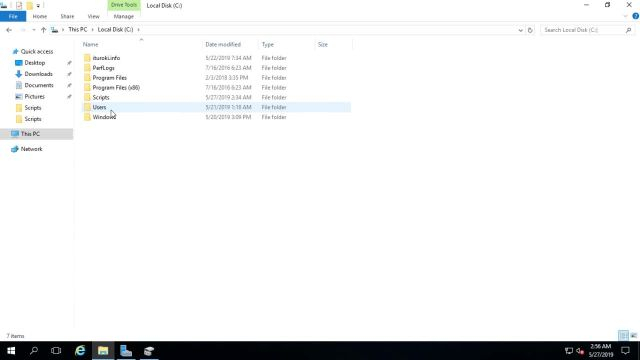640x360 pixels.
Task: Launch Internet Explorer from the taskbar
Action: [80, 351]
